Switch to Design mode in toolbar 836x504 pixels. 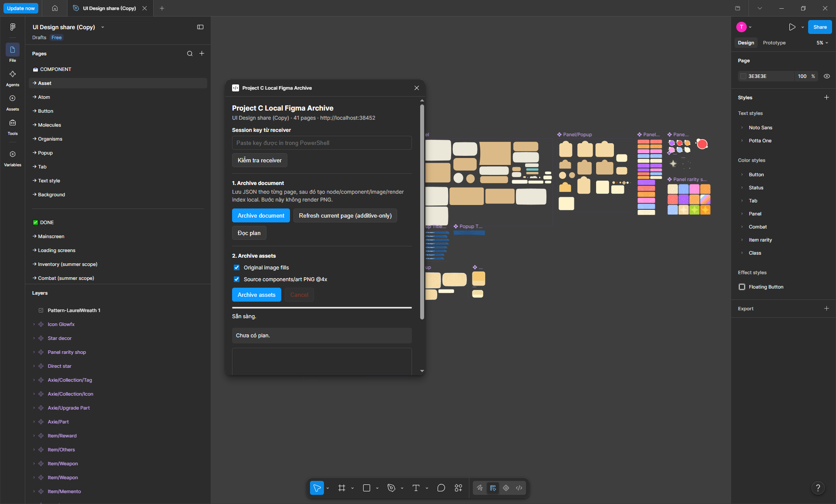click(493, 488)
